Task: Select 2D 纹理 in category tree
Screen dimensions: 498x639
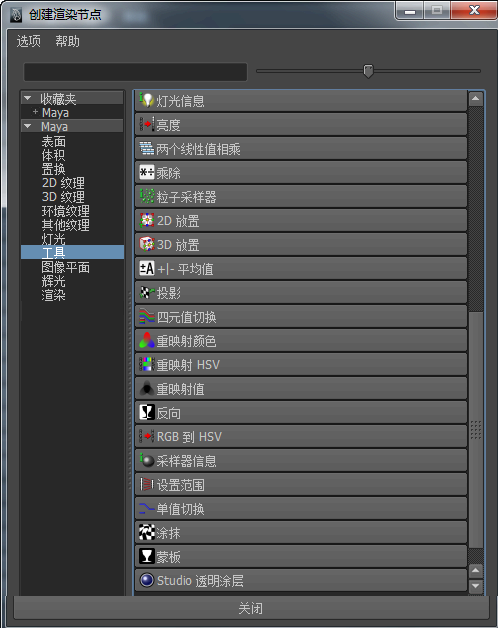Action: click(63, 183)
